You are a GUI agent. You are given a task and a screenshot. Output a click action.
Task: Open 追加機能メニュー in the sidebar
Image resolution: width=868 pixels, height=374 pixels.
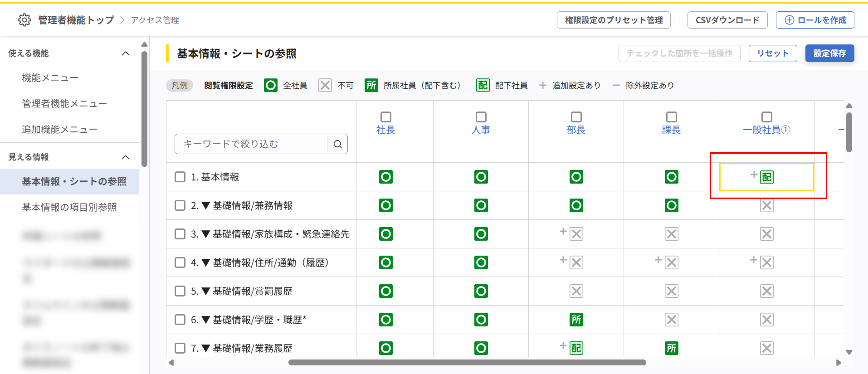pos(60,130)
